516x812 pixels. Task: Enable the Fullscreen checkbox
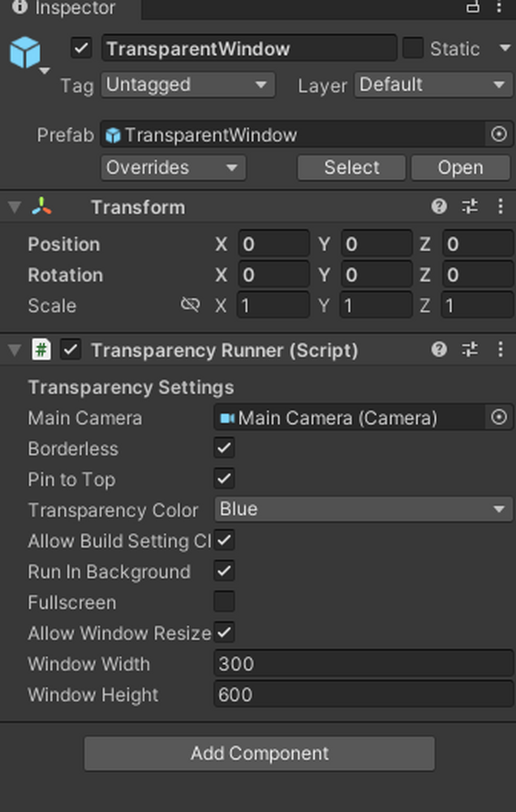pos(224,602)
